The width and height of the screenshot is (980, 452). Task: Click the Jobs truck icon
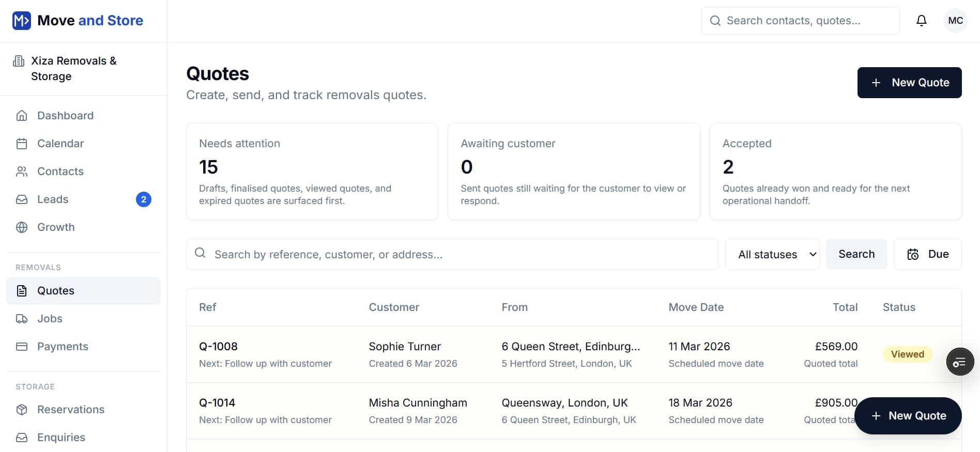pyautogui.click(x=22, y=319)
